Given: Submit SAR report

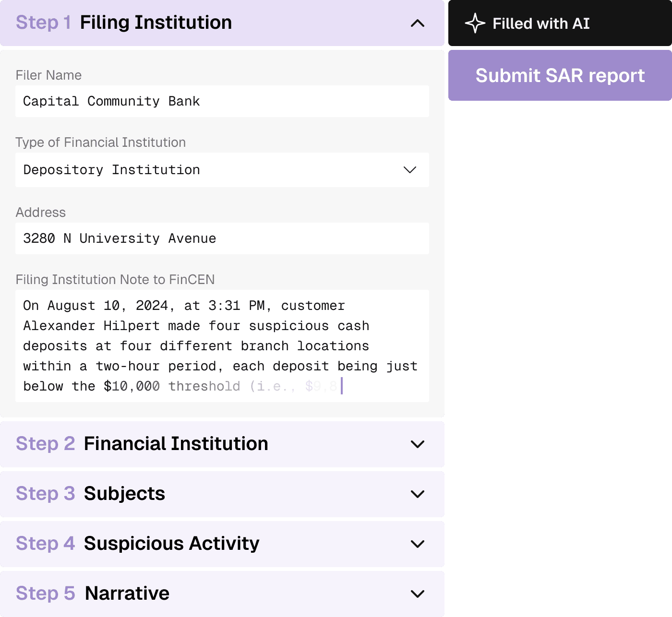Looking at the screenshot, I should pos(560,75).
